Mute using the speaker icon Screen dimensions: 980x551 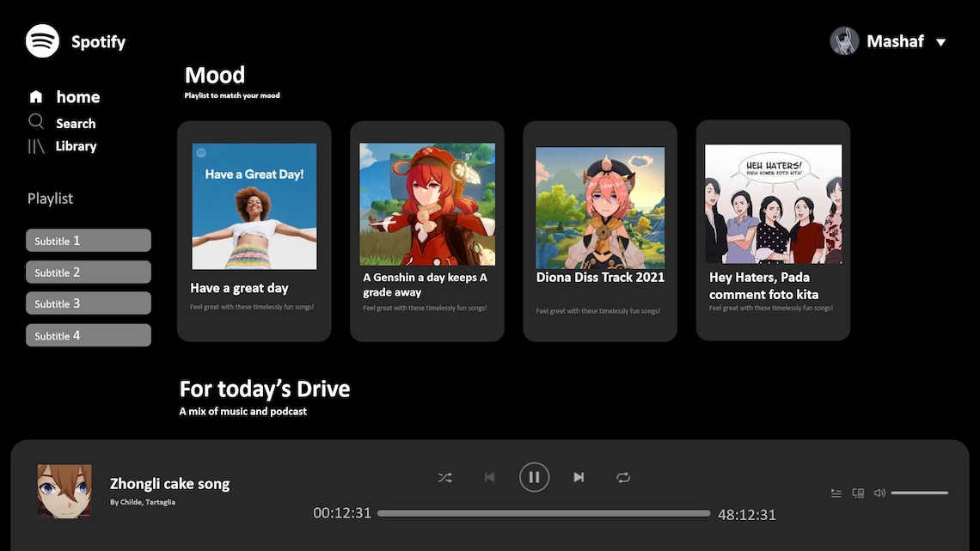879,493
